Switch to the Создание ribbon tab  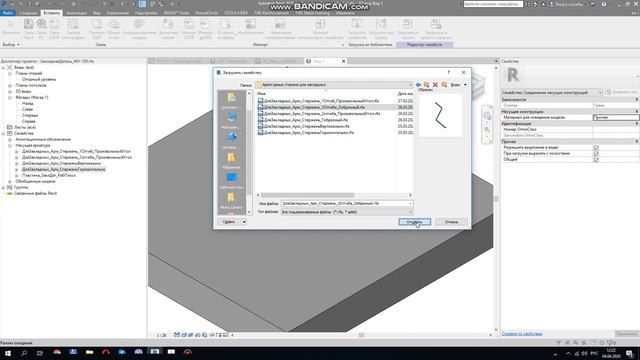(28, 13)
